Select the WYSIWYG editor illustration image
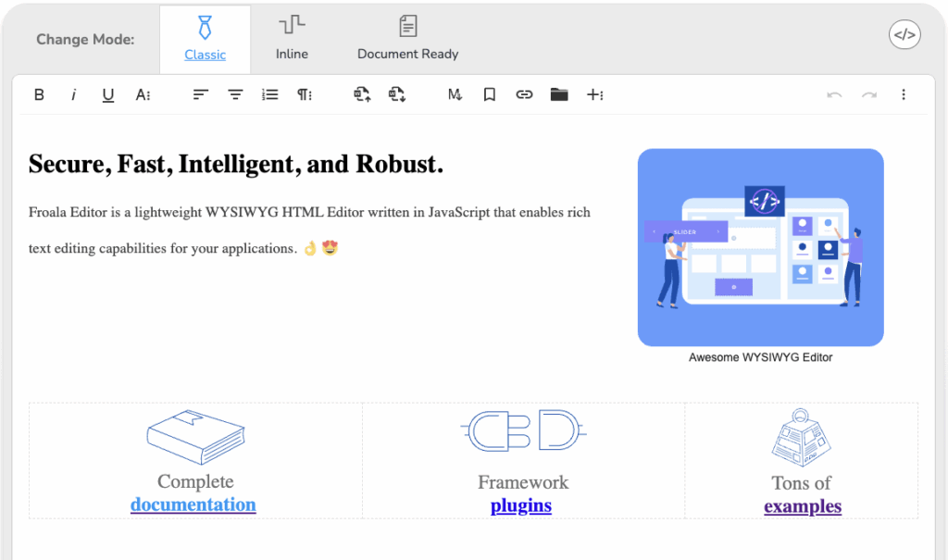This screenshot has width=948, height=560. click(x=761, y=247)
